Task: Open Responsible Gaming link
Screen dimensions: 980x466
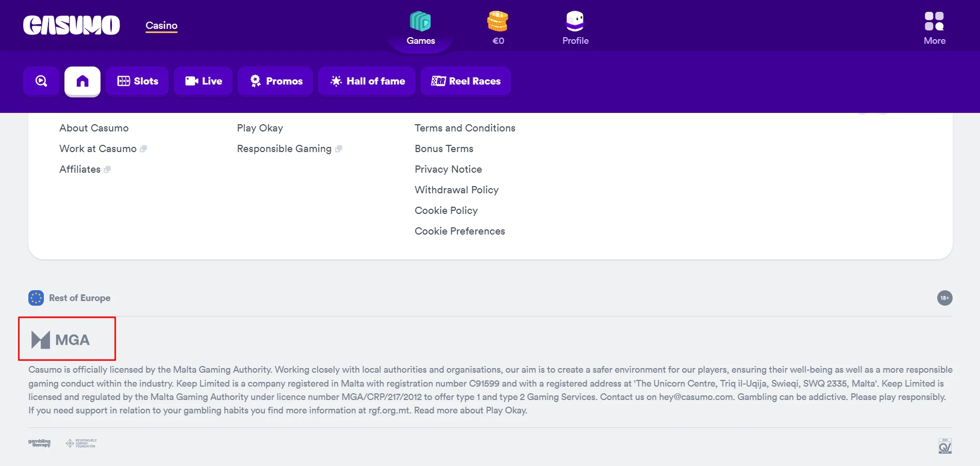Action: tap(284, 148)
